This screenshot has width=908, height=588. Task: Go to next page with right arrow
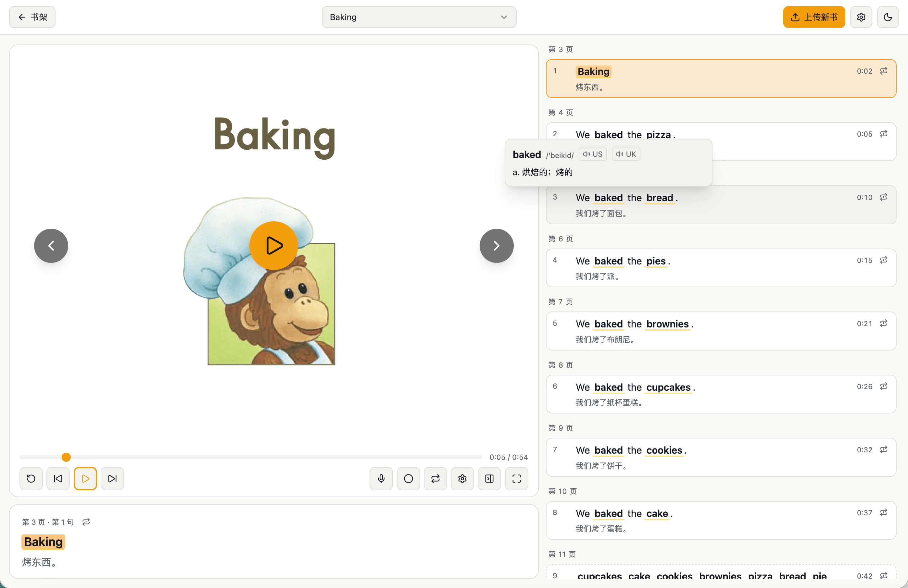click(x=496, y=246)
